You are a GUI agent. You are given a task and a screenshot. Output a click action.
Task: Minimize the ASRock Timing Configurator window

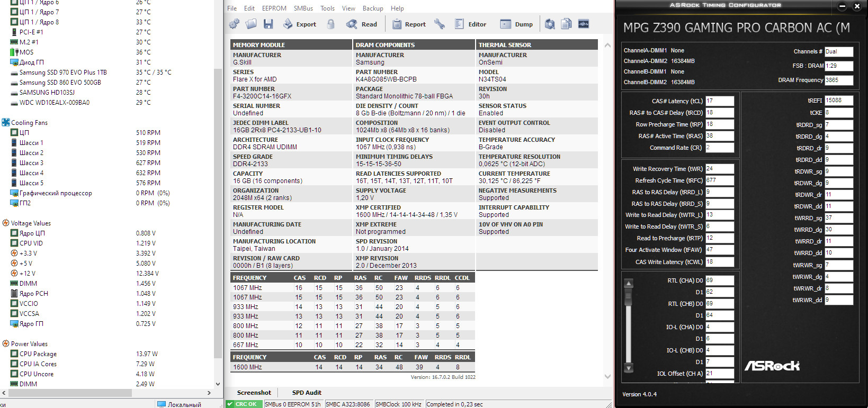(842, 6)
